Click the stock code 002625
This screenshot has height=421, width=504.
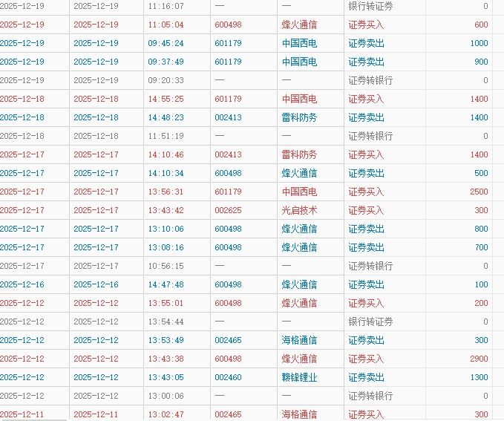228,210
